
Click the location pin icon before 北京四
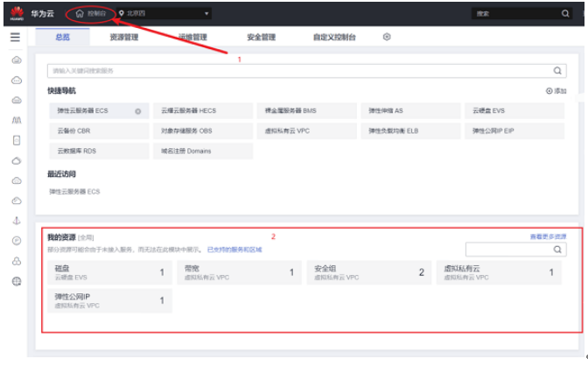pos(122,13)
